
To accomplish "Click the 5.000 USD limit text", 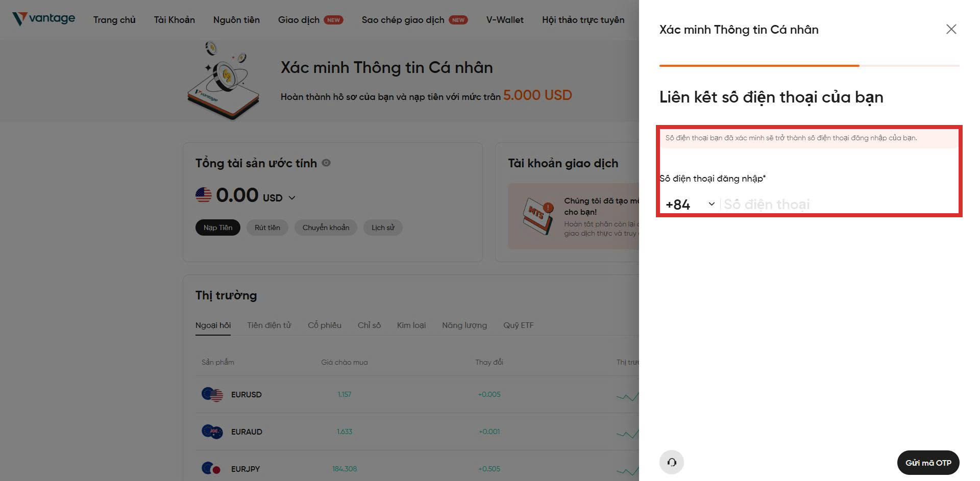I will tap(537, 95).
